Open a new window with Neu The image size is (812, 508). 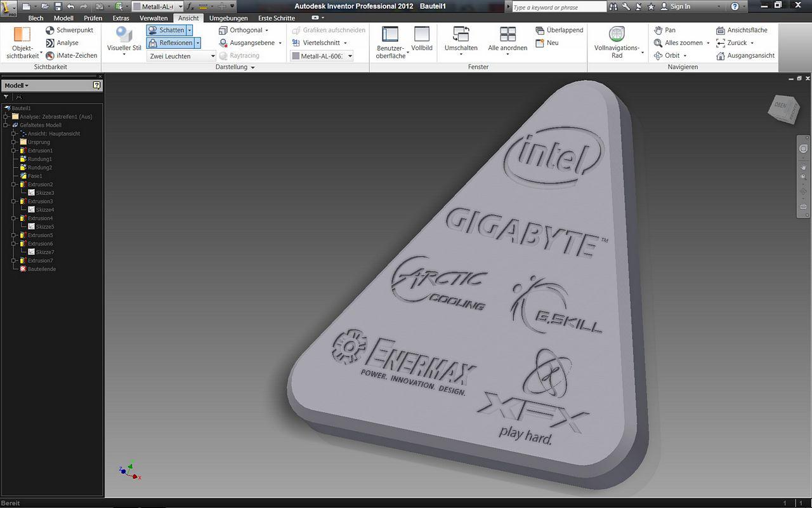point(547,43)
